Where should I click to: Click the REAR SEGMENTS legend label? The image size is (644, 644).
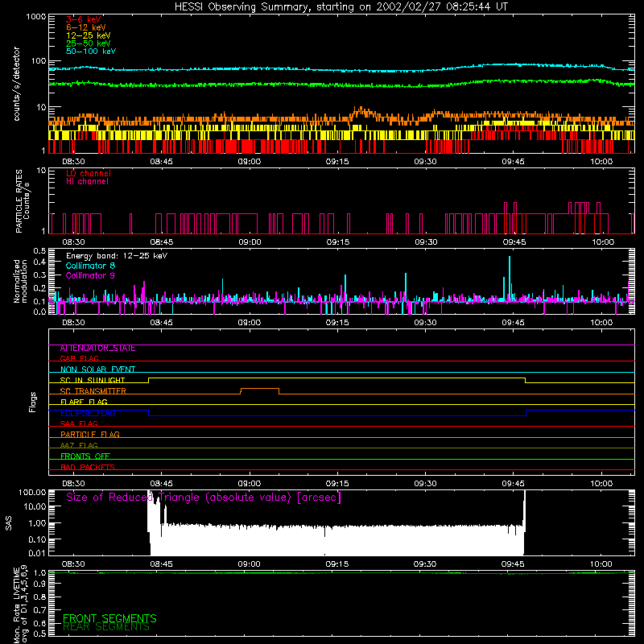[x=106, y=626]
